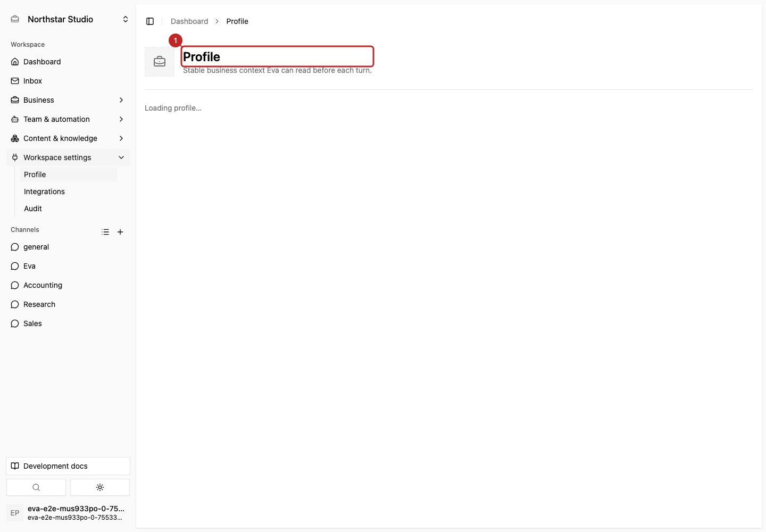Screen dimensions: 766x532
Task: Click the Northstar Studio logo icon
Action: point(15,19)
